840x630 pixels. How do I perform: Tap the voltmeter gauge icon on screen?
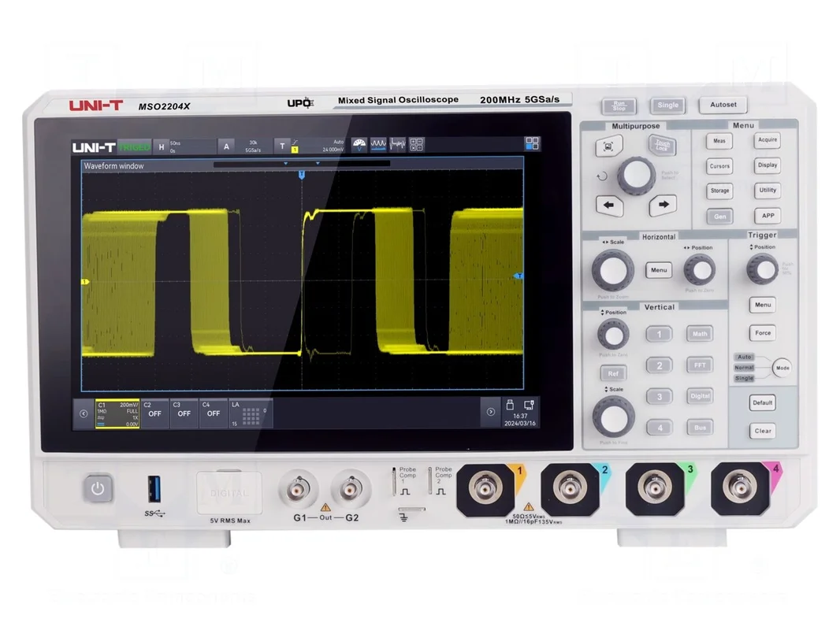click(359, 144)
